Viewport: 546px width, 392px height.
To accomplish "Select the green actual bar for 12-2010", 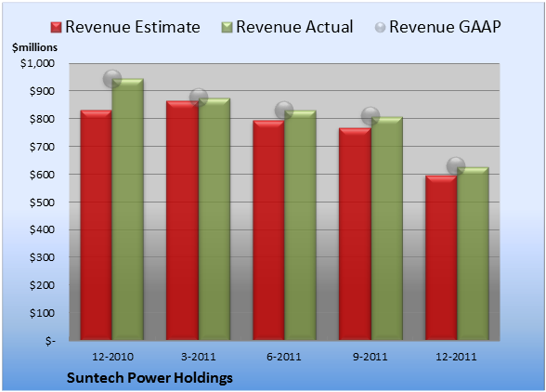I will tap(128, 209).
